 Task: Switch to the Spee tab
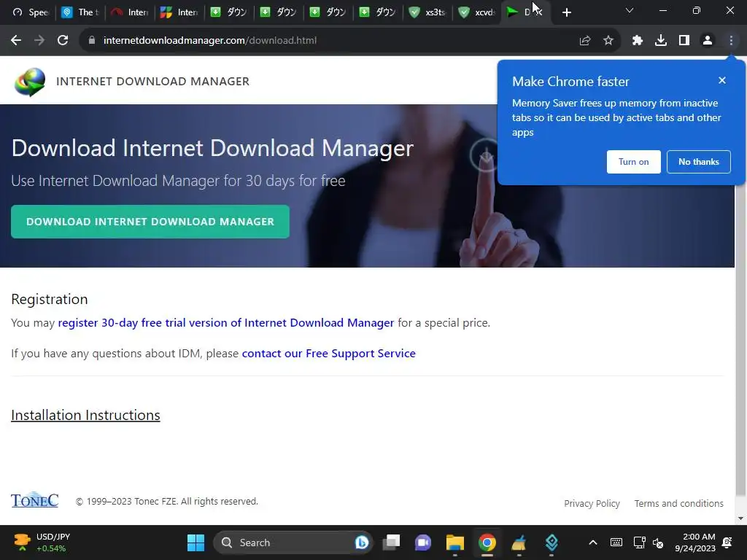[30, 12]
